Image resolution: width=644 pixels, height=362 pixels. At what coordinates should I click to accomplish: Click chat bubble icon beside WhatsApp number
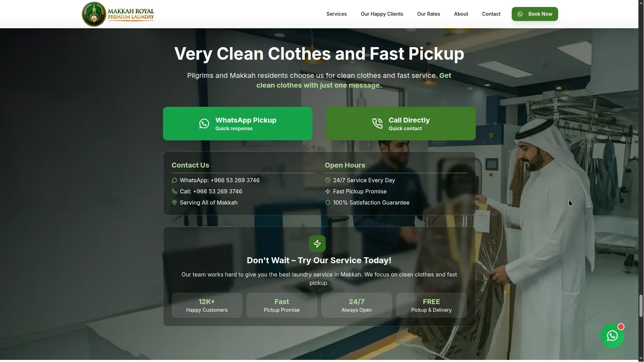(175, 180)
